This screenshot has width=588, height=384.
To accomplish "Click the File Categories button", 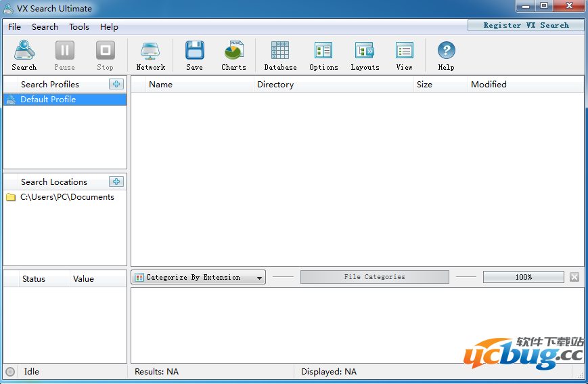I will (375, 277).
